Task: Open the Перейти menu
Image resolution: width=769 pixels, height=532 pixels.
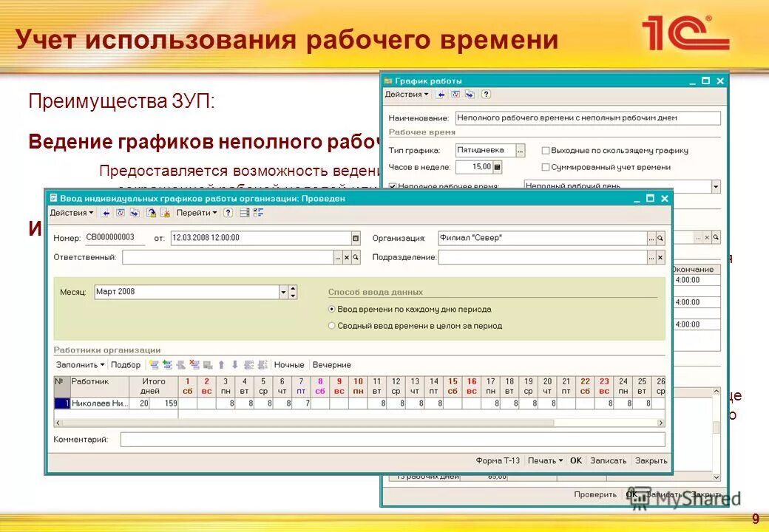Action: tap(194, 213)
